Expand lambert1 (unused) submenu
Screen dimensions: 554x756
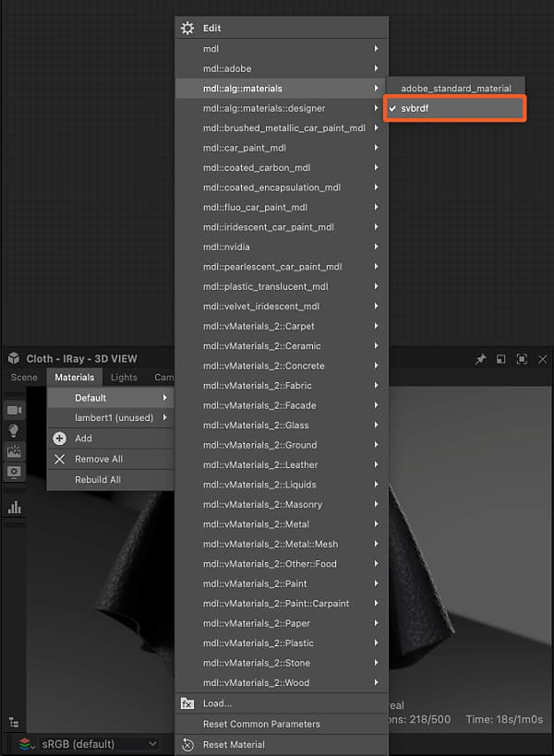click(x=111, y=417)
